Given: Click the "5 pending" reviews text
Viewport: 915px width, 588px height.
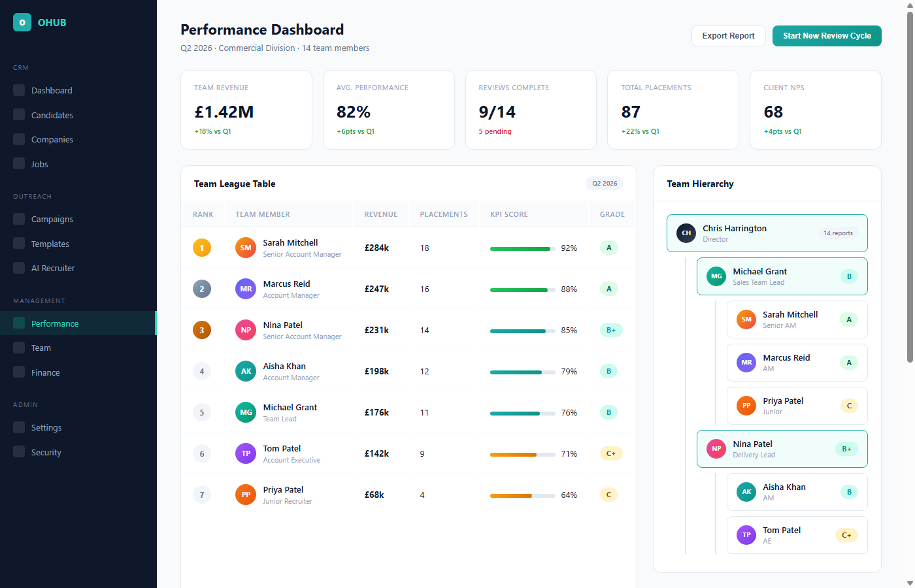Looking at the screenshot, I should 495,131.
